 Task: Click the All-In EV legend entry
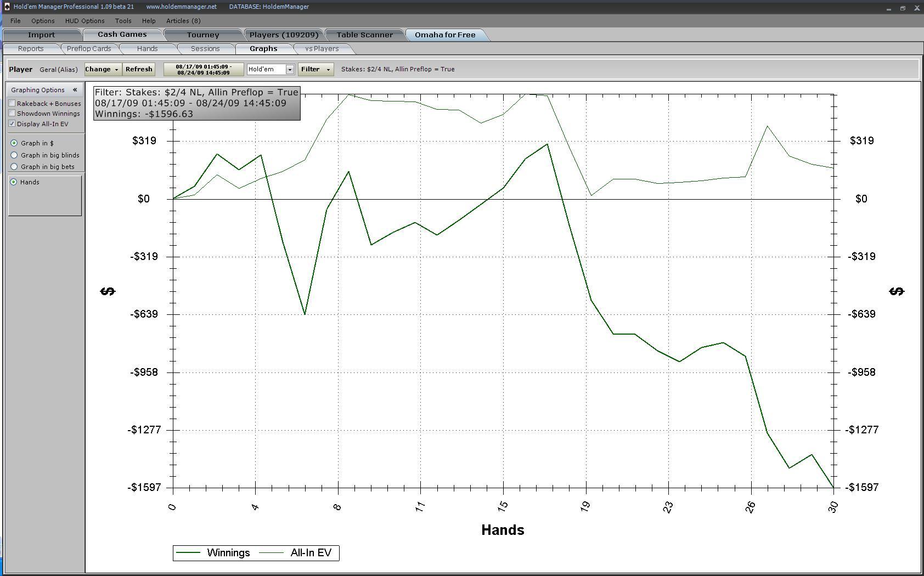296,552
